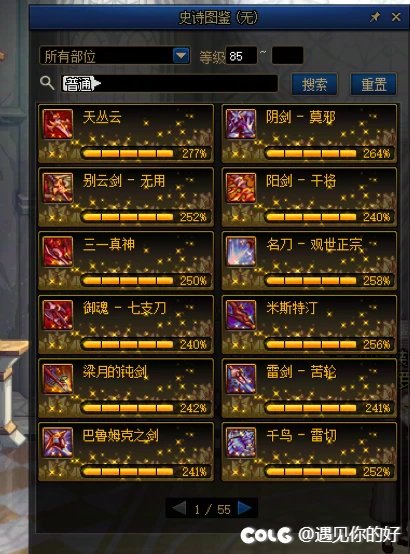The image size is (410, 554).
Task: Click the 米斯特汀 sword icon
Action: tap(241, 315)
